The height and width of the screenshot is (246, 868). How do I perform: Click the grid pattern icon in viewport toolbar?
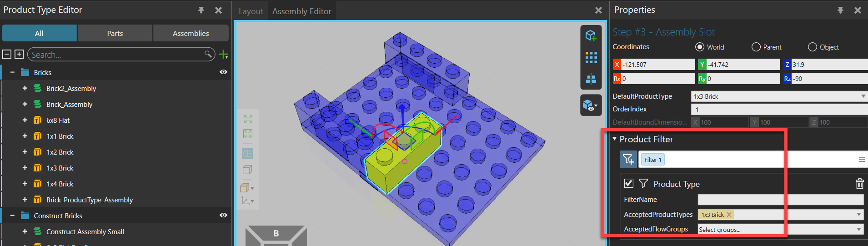point(591,57)
